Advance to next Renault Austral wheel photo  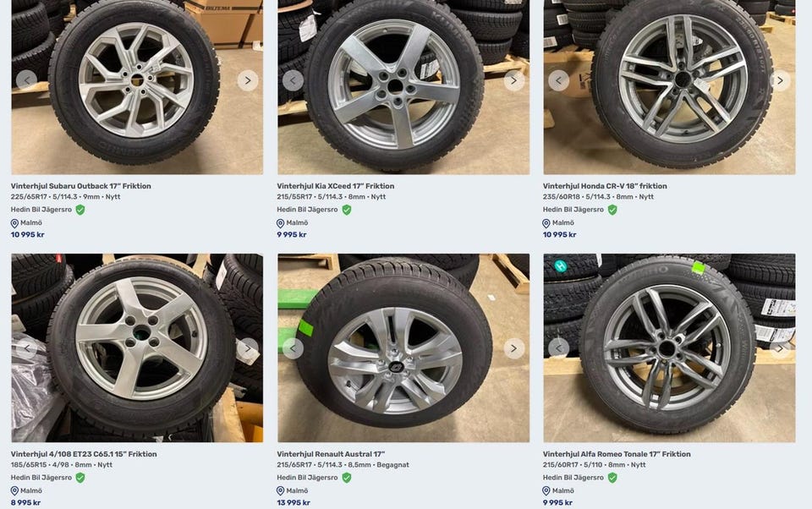pos(513,348)
